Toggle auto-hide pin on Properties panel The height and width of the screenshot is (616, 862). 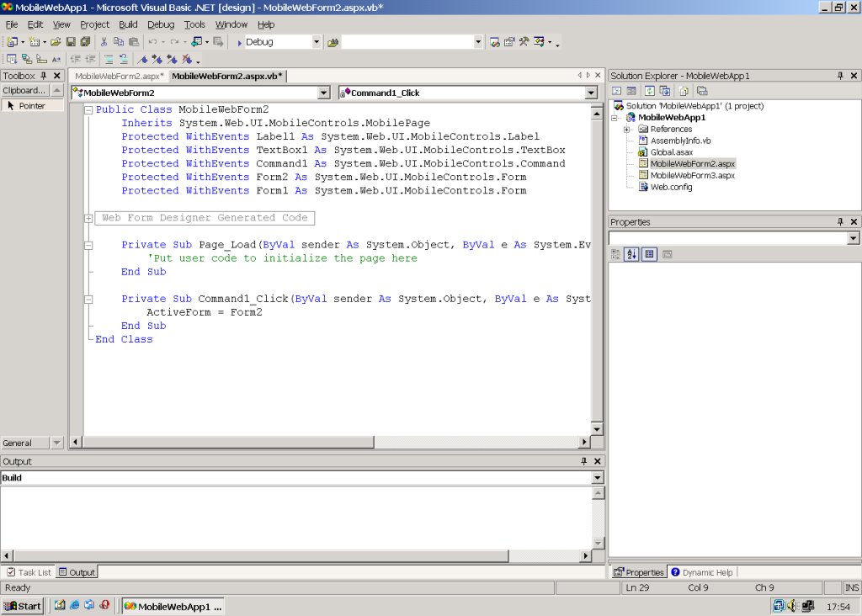click(x=840, y=221)
